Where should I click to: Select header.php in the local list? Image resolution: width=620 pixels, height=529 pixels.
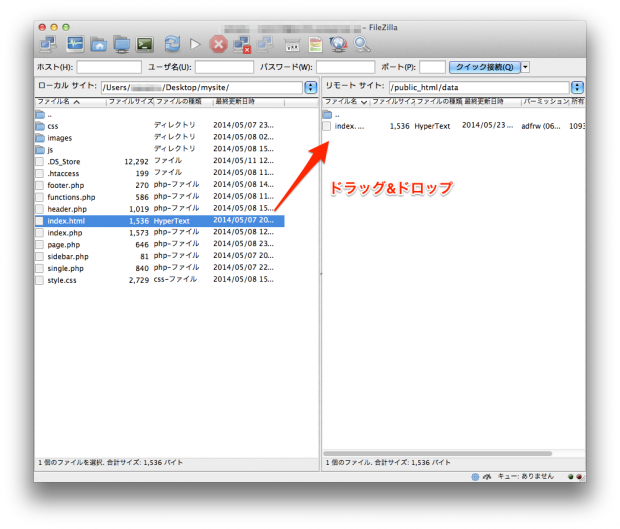click(x=160, y=209)
